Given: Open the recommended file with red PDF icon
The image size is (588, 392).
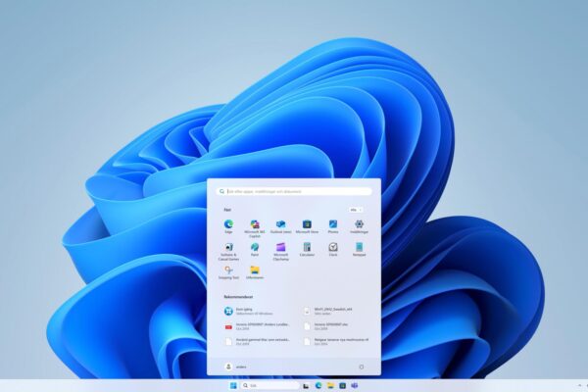Looking at the screenshot, I should (x=259, y=326).
